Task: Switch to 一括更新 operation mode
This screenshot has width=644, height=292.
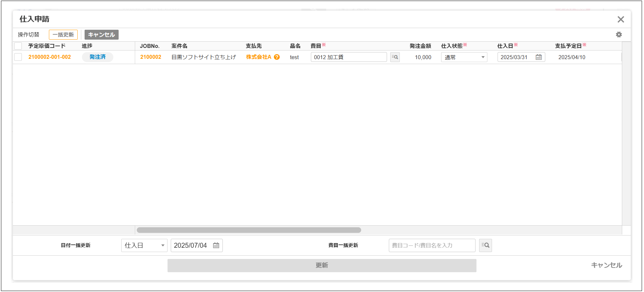Action: 63,35
